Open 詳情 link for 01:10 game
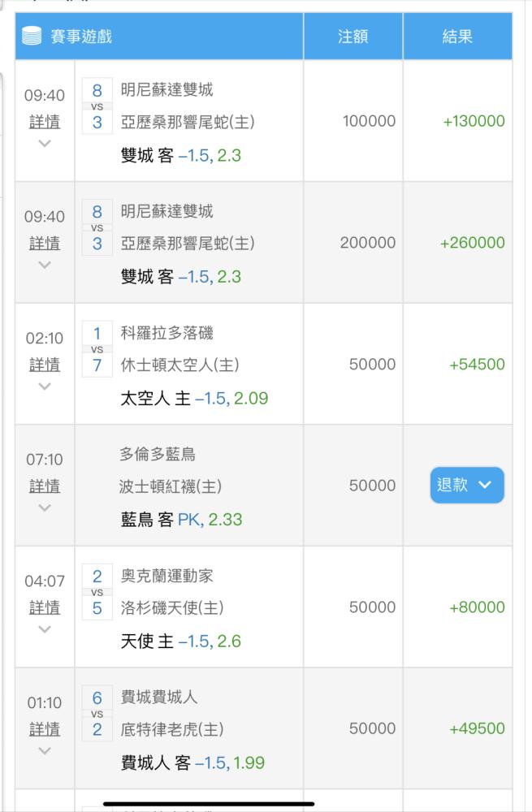This screenshot has height=812, width=532. pyautogui.click(x=45, y=729)
